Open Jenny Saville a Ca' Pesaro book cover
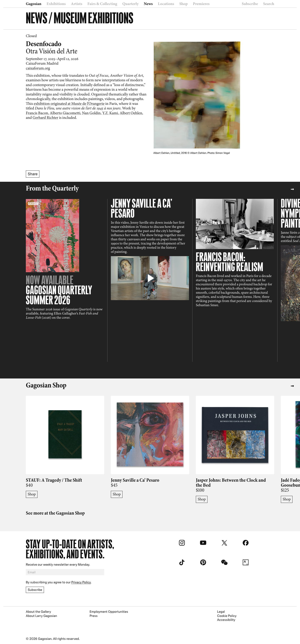 (150, 435)
